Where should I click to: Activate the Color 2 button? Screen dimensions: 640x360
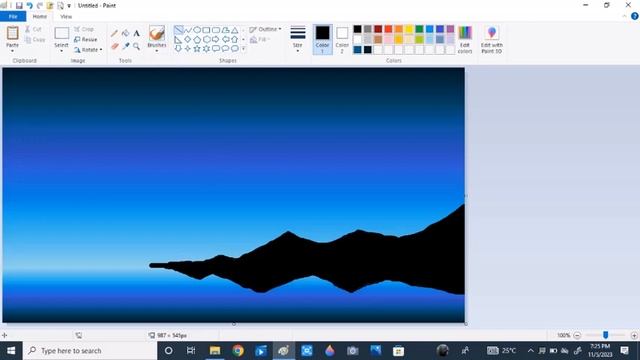tap(342, 39)
